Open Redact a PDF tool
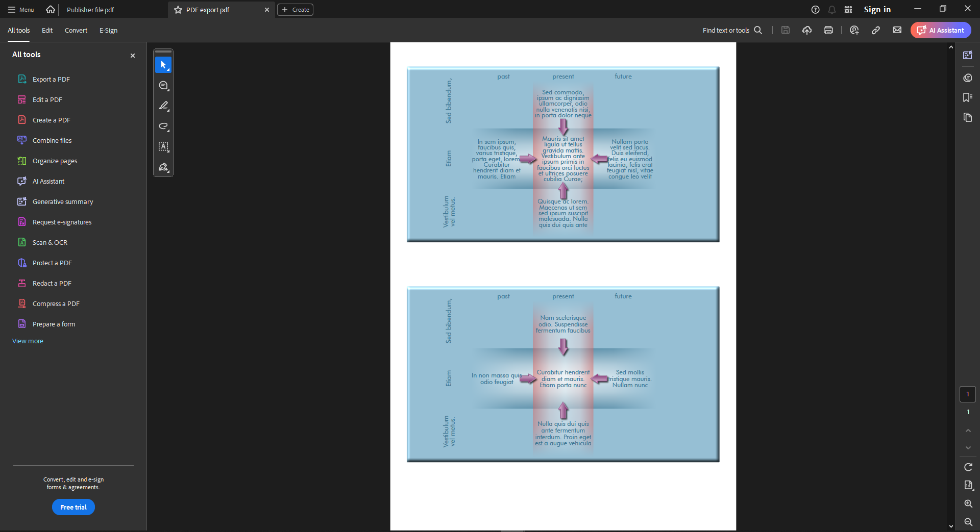 pos(52,283)
